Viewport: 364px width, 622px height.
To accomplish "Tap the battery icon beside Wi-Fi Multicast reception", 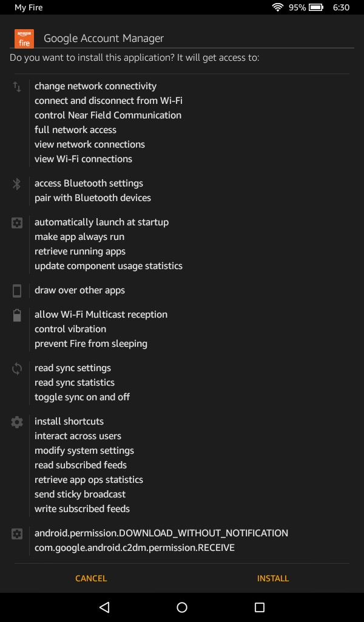I will click(x=16, y=315).
